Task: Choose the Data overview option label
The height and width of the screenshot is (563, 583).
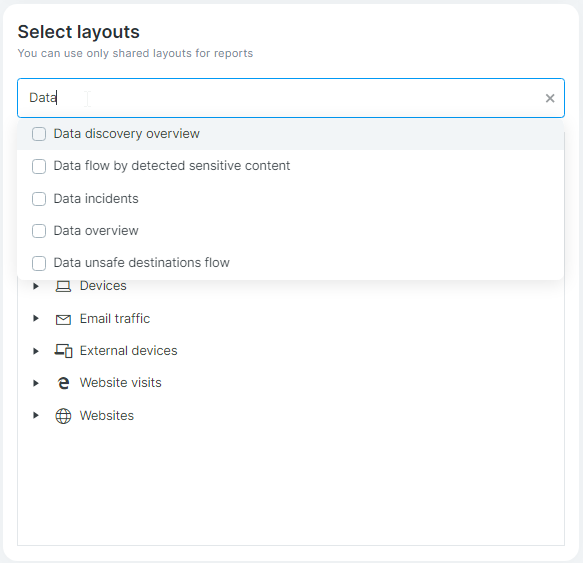Action: click(96, 231)
